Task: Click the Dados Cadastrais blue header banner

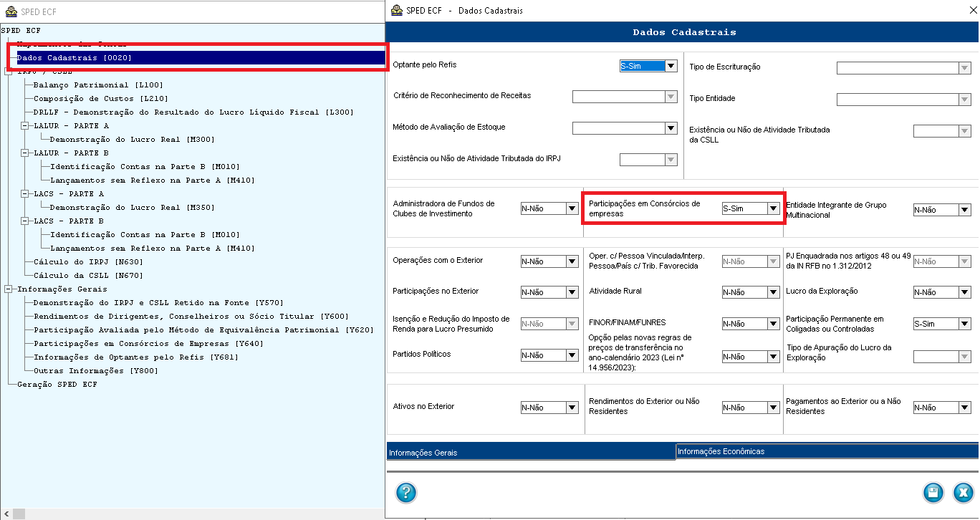Action: click(683, 32)
